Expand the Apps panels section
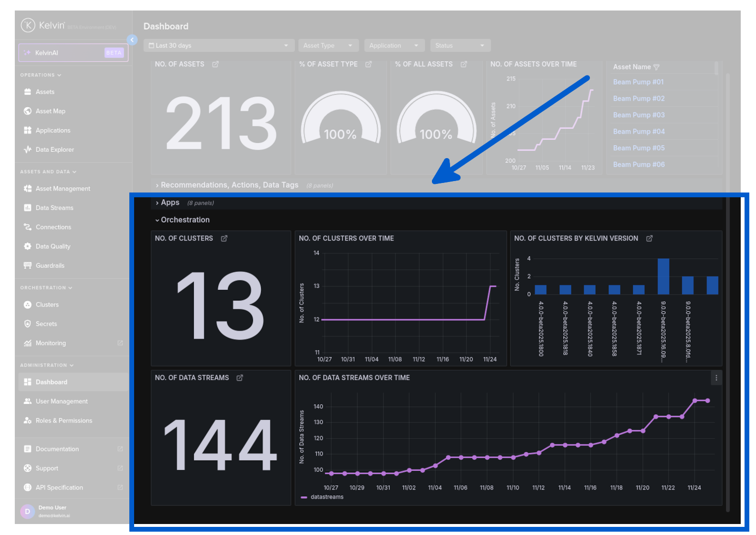This screenshot has height=535, width=756. pos(169,203)
